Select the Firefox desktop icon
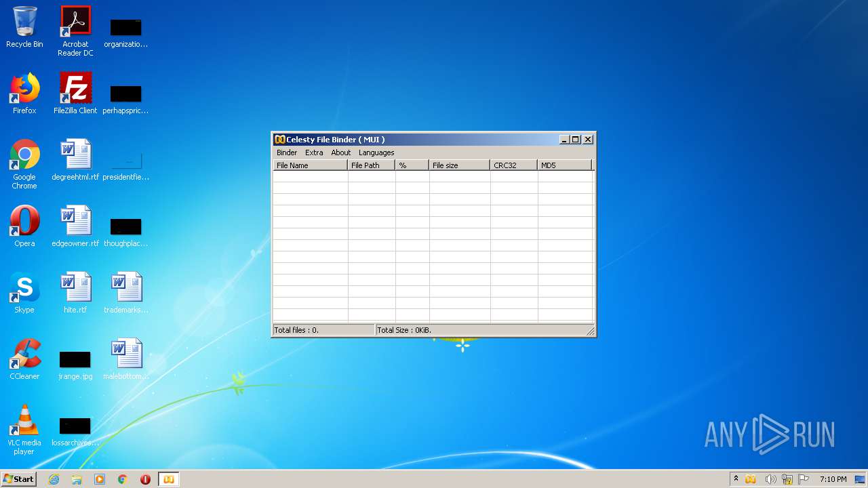 click(24, 94)
